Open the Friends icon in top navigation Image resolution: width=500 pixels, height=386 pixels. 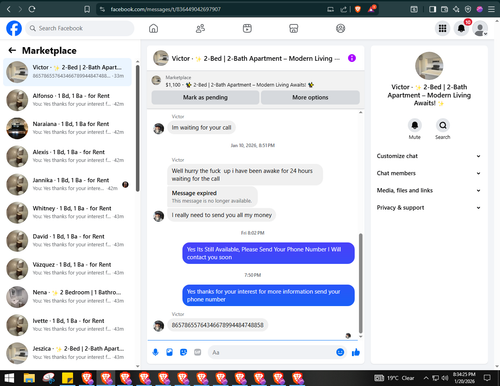coord(200,28)
